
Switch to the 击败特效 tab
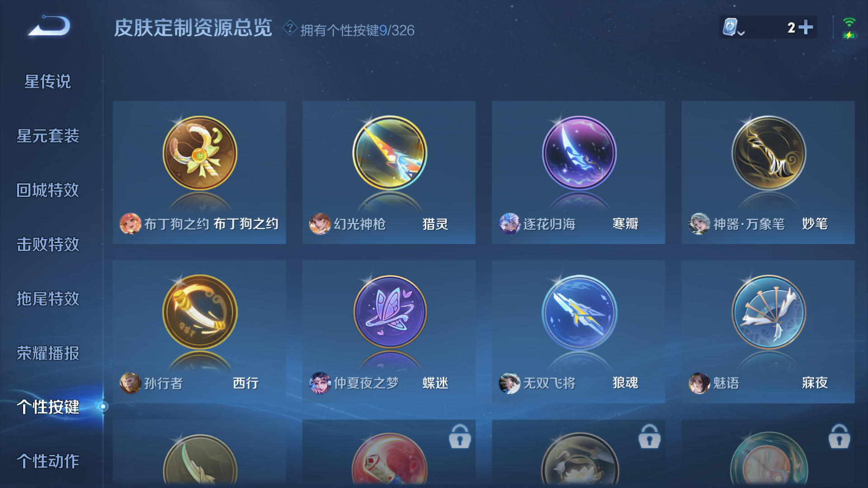47,244
